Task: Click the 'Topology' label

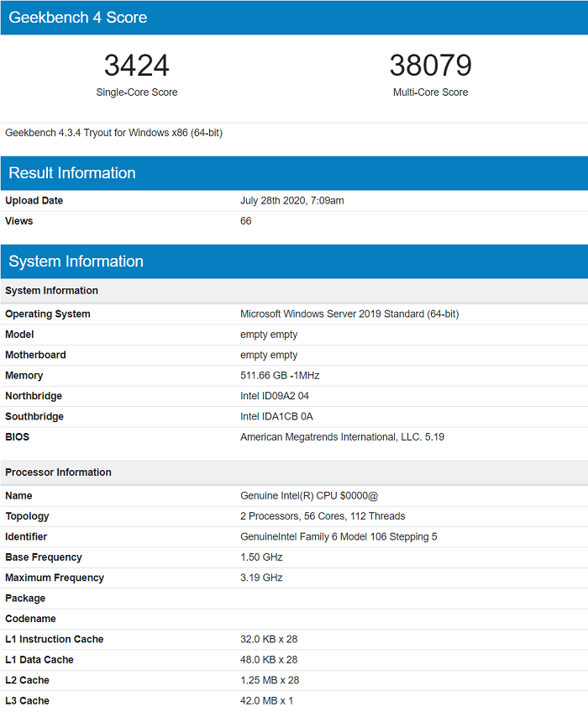Action: pos(27,516)
